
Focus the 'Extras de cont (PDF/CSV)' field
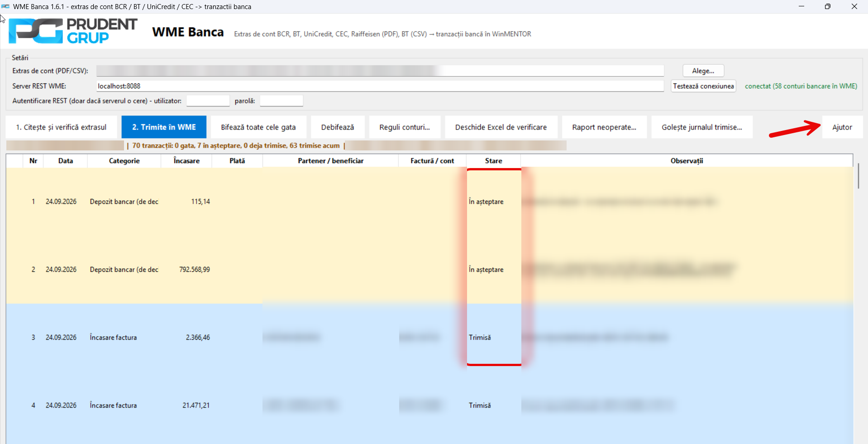pyautogui.click(x=380, y=71)
